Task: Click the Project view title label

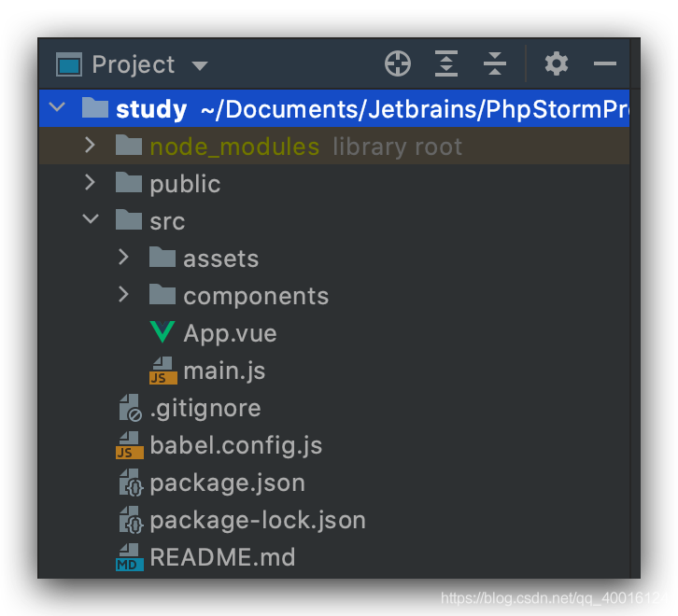Action: tap(134, 64)
